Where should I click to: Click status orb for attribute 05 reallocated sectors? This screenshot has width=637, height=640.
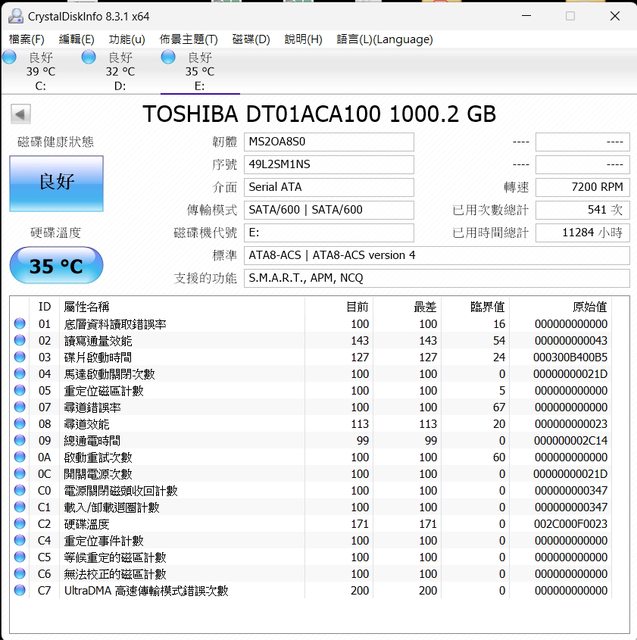[x=20, y=391]
